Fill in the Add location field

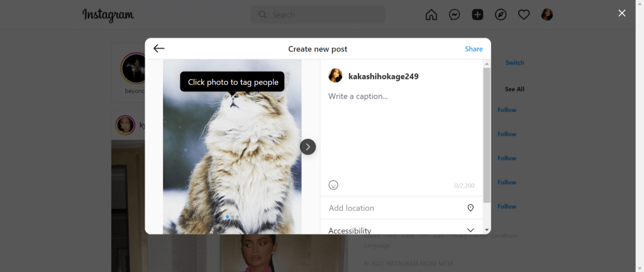click(x=401, y=208)
